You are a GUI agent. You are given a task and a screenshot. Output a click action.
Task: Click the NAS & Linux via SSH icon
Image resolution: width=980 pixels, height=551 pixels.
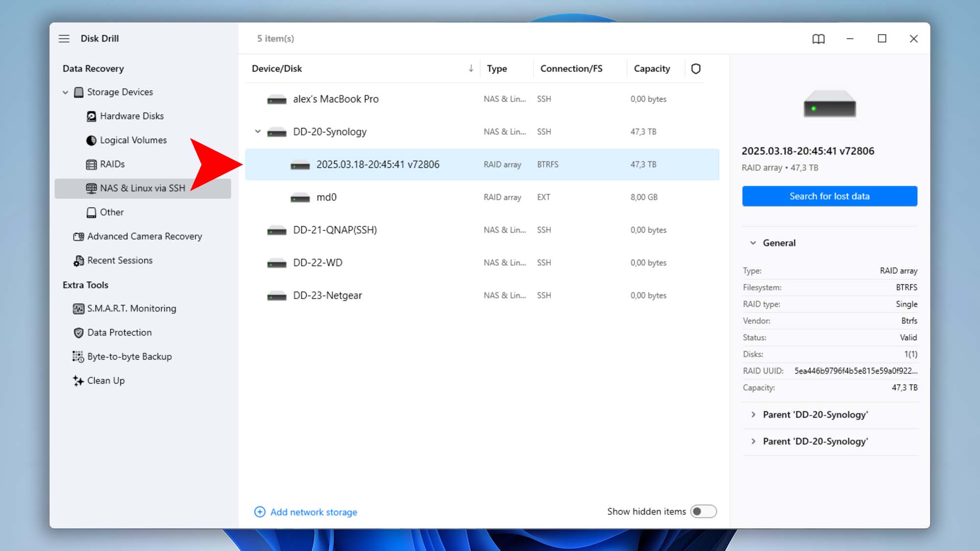click(91, 188)
